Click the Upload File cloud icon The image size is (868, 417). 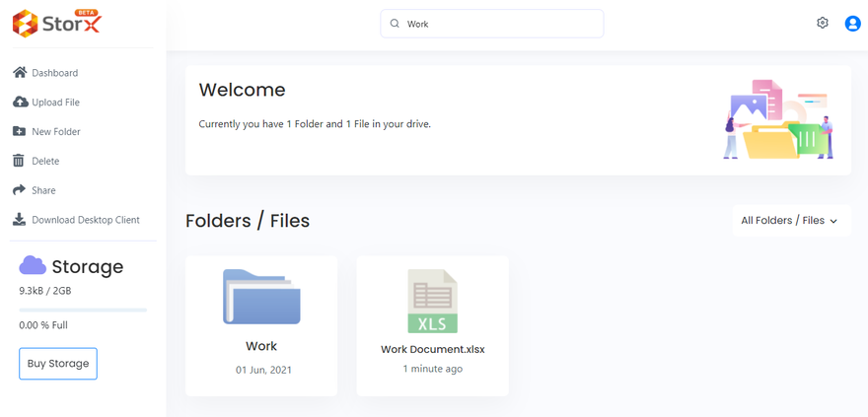coord(20,102)
